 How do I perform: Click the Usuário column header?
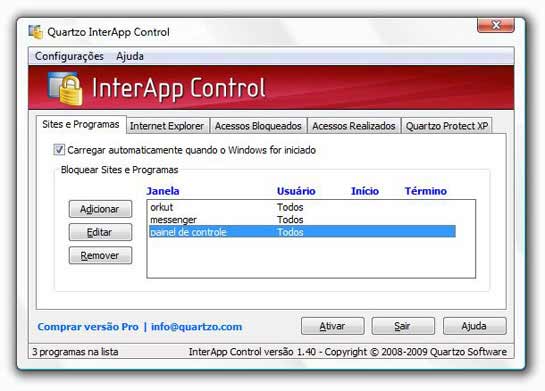tap(296, 191)
